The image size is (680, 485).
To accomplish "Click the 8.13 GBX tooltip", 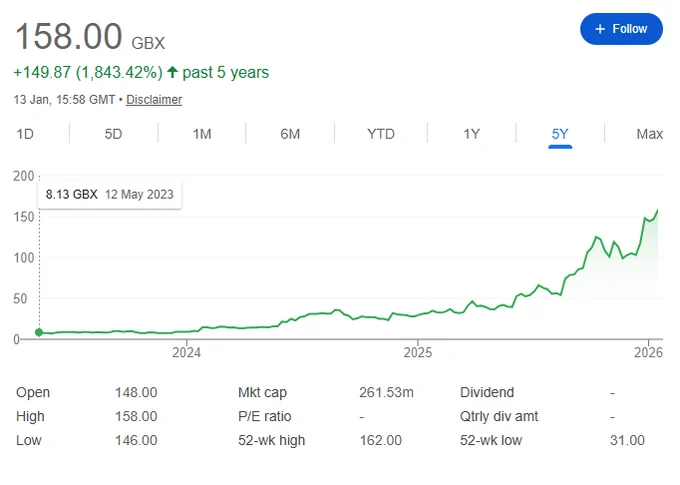I will (110, 194).
